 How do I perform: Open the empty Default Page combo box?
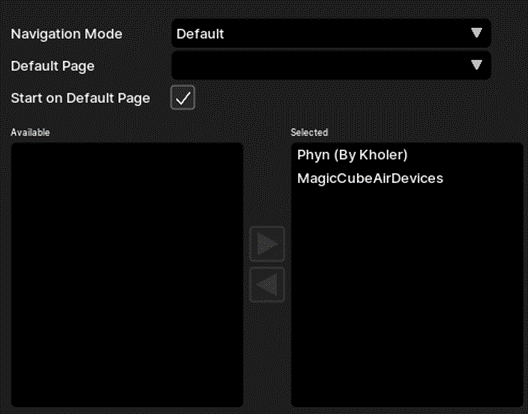[331, 65]
